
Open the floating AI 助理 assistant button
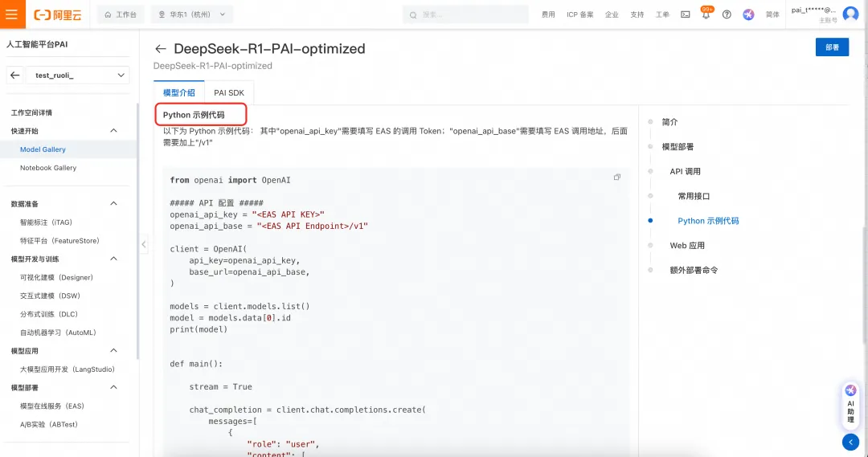850,406
